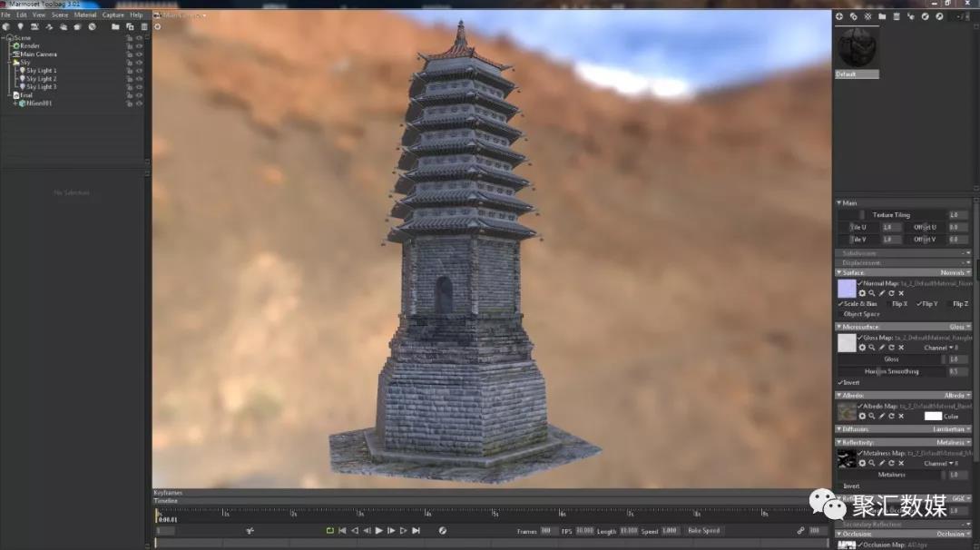Screen dimensions: 980x550
Task: Click the white Albedo color swatch
Action: pos(932,416)
